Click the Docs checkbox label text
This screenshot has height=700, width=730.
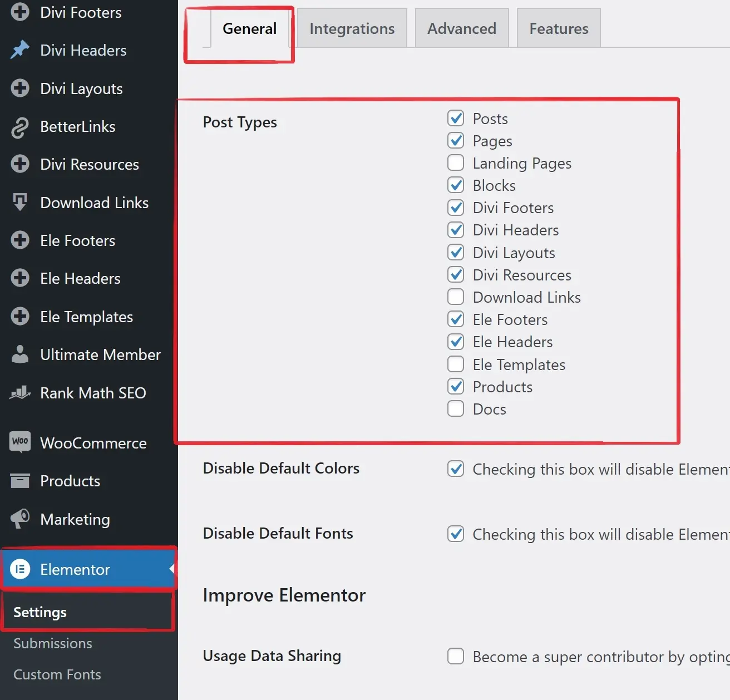click(x=490, y=409)
